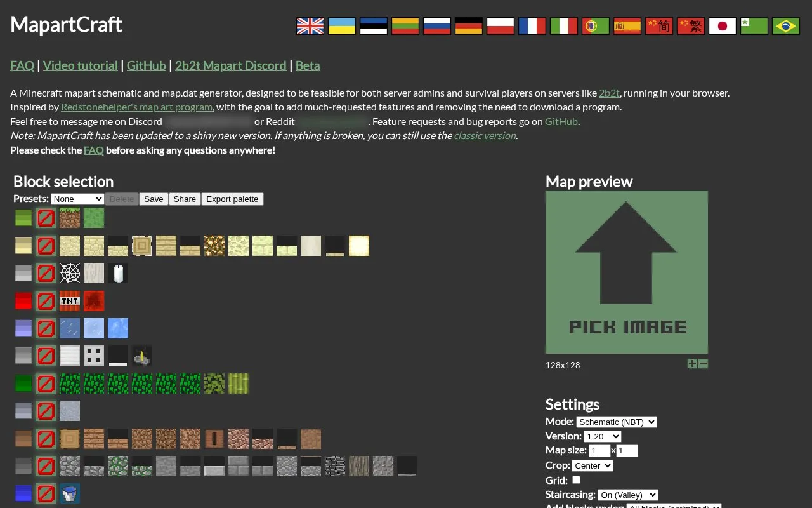Click the green grass colour swatch
The width and height of the screenshot is (812, 508).
tap(23, 218)
